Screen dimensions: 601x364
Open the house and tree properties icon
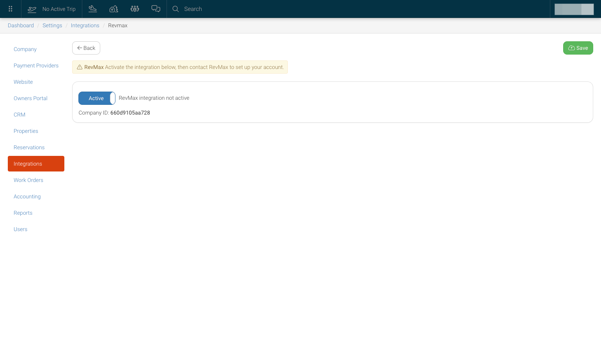point(114,9)
